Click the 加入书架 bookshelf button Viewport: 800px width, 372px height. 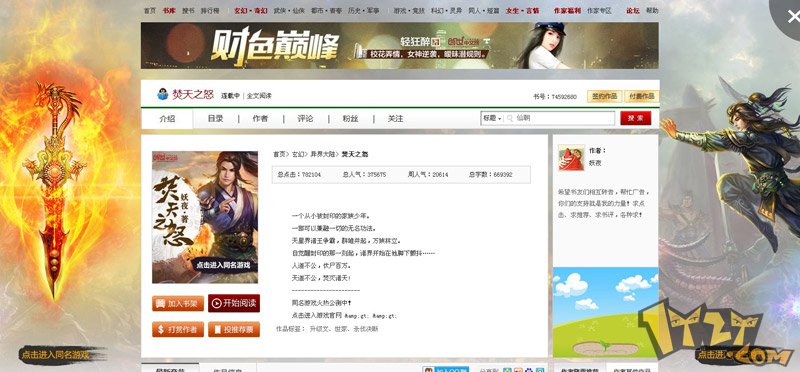[178, 303]
